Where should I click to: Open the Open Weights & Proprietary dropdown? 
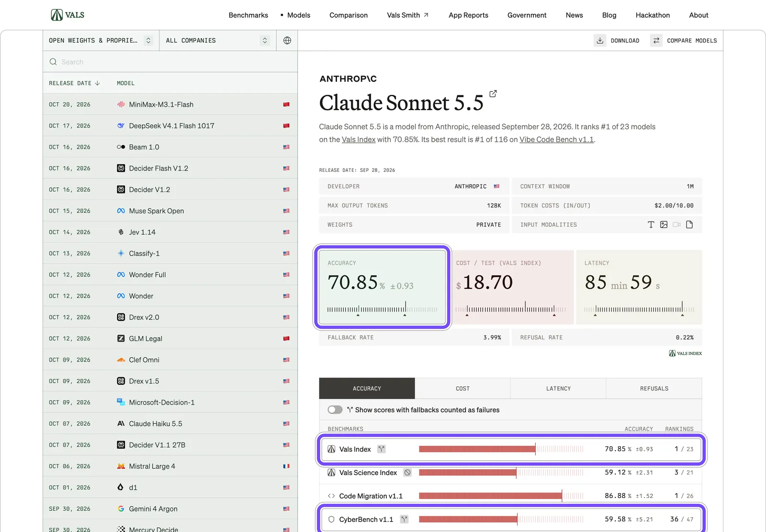tap(101, 41)
